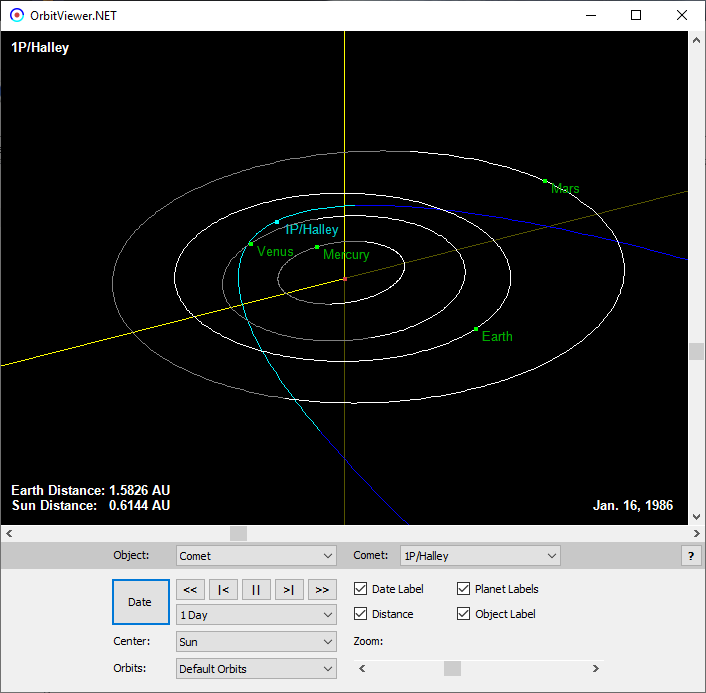Open the help question mark button
The height and width of the screenshot is (693, 706).
(x=691, y=556)
